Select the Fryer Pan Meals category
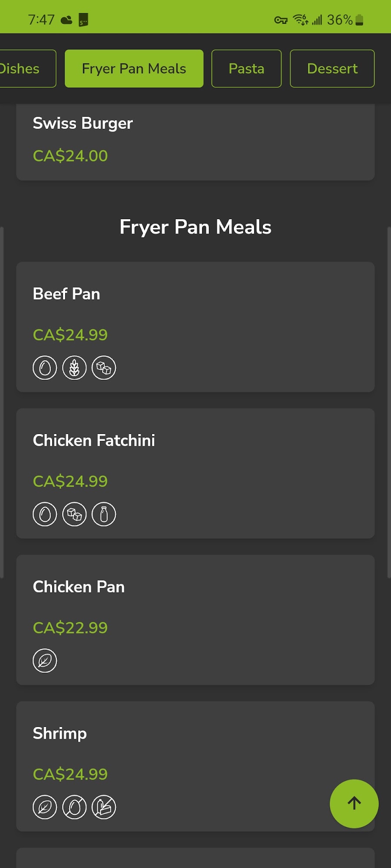Viewport: 391px width, 868px height. [x=134, y=68]
